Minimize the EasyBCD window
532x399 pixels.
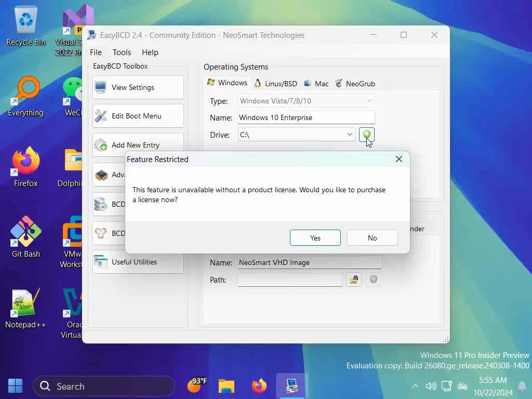coord(373,35)
